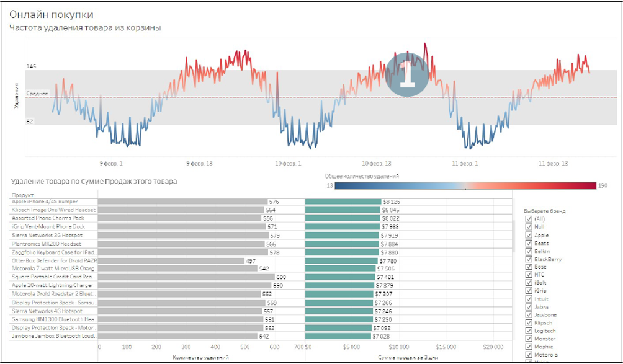This screenshot has width=623, height=364.
Task: Click the Klipsch Image One Wired Headset label
Action: [x=53, y=210]
